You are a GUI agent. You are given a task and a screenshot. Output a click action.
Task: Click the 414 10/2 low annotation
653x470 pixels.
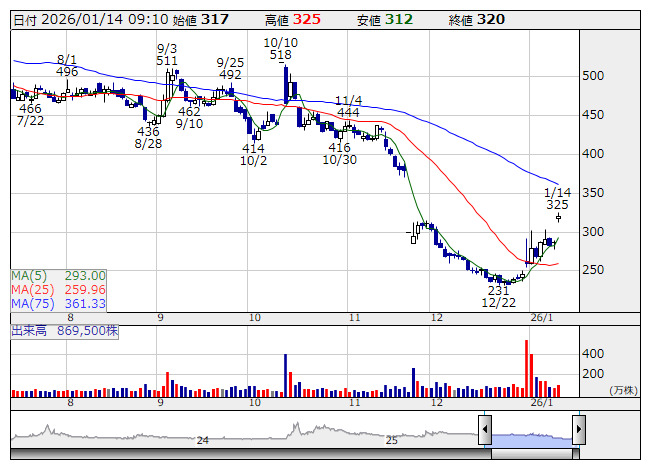(254, 154)
